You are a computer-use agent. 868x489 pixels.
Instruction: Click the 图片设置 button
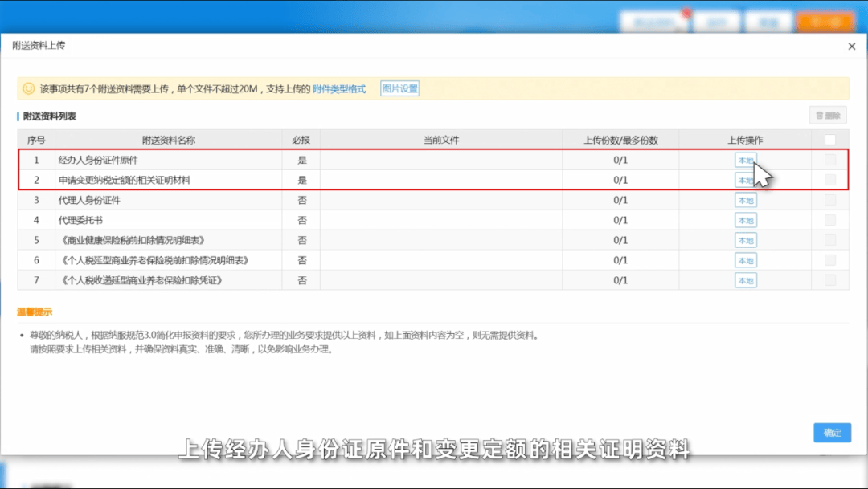point(399,89)
